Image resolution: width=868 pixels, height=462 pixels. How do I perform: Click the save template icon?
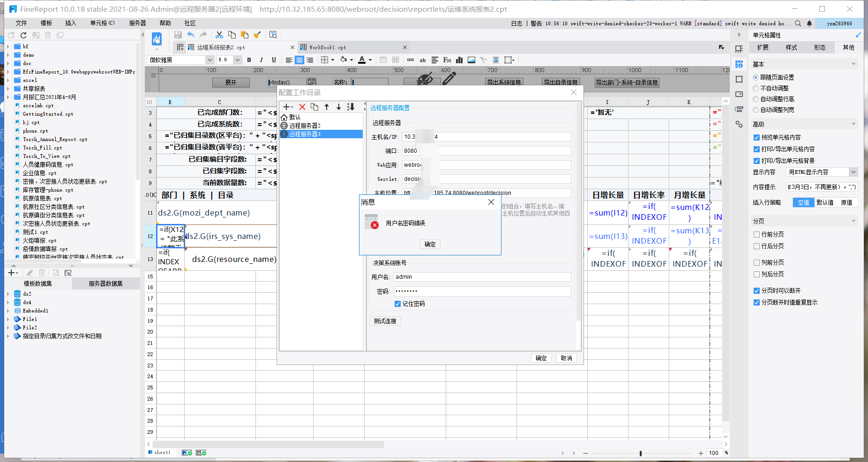[178, 35]
